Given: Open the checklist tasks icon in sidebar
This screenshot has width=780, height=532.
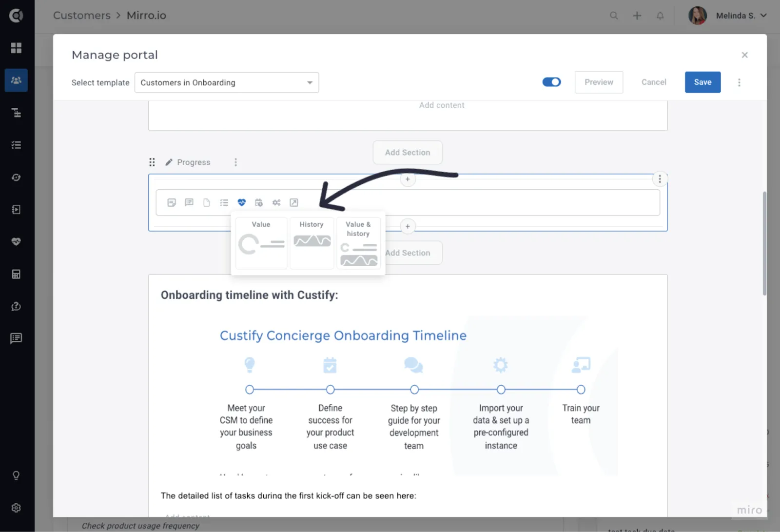Looking at the screenshot, I should (16, 145).
